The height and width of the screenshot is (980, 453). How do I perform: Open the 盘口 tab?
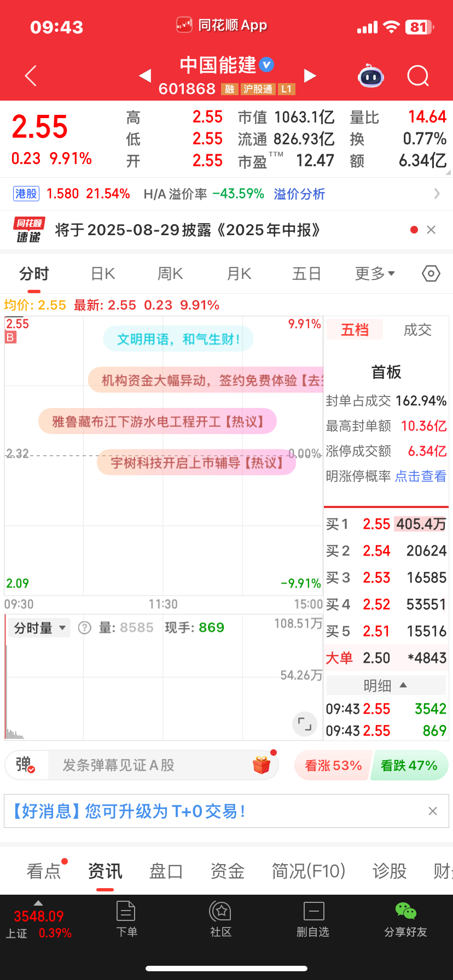pyautogui.click(x=166, y=871)
